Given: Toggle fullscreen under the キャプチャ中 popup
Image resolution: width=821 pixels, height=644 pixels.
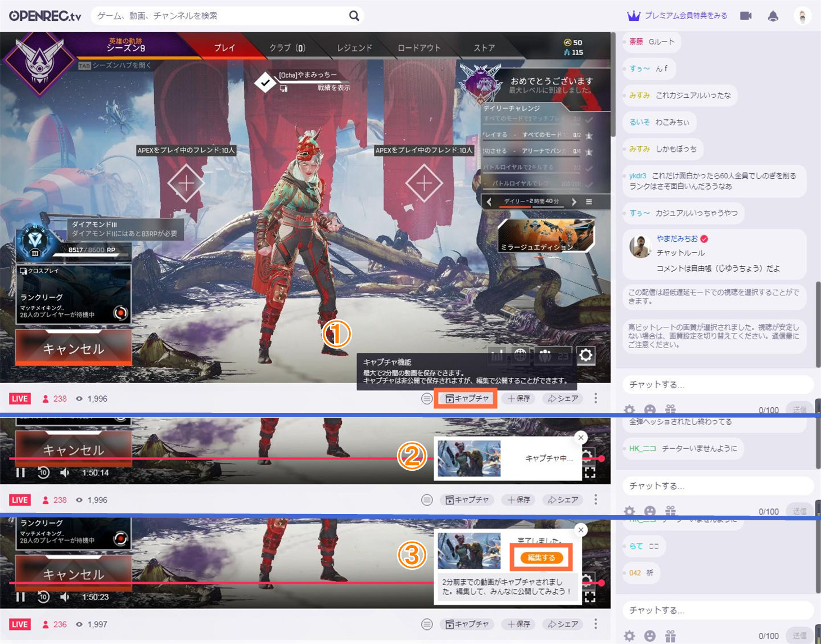Looking at the screenshot, I should 590,473.
